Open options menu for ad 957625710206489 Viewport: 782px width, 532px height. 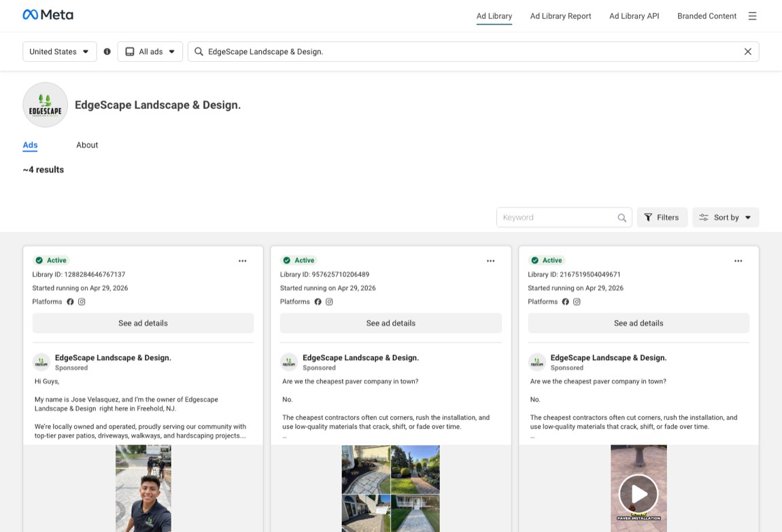pos(491,260)
